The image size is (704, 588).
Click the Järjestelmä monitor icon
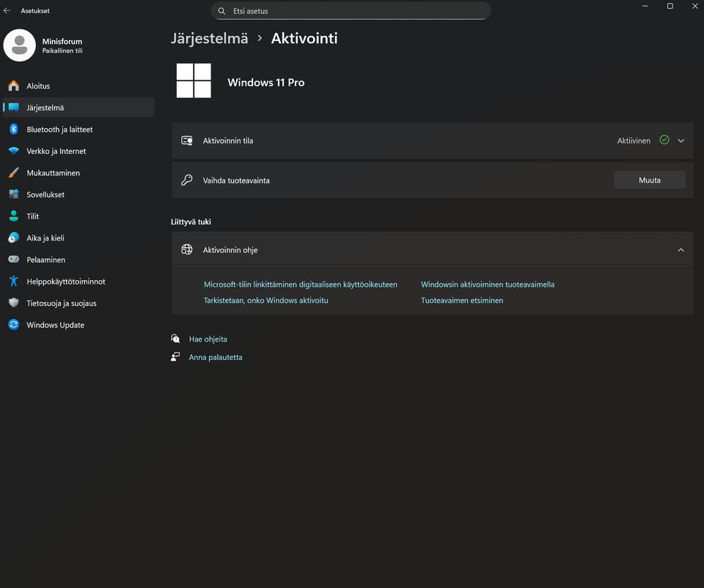point(14,107)
